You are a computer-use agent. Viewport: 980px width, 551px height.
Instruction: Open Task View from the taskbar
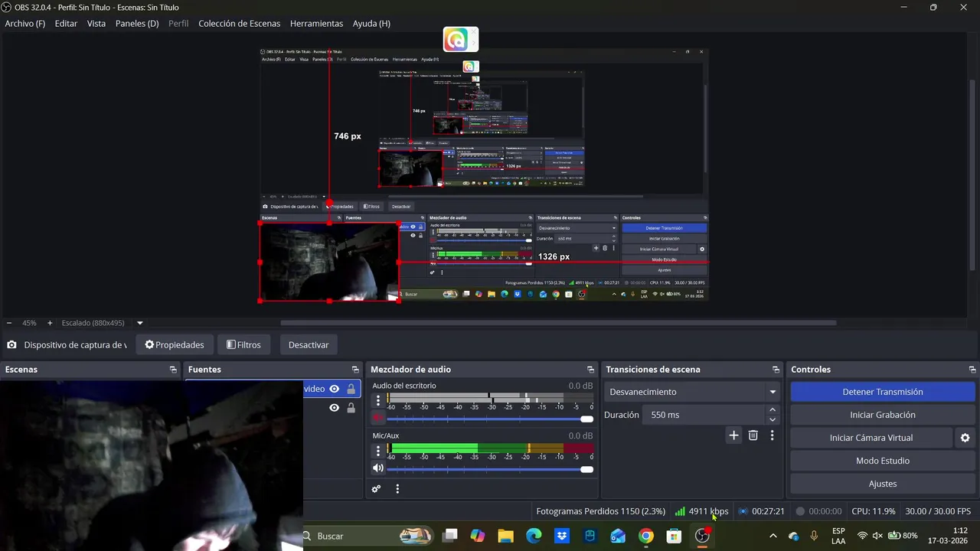point(449,536)
